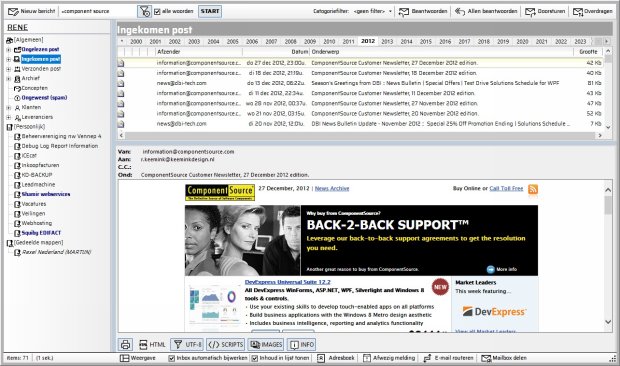Click the message list horizontal scrollbar

click(360, 136)
